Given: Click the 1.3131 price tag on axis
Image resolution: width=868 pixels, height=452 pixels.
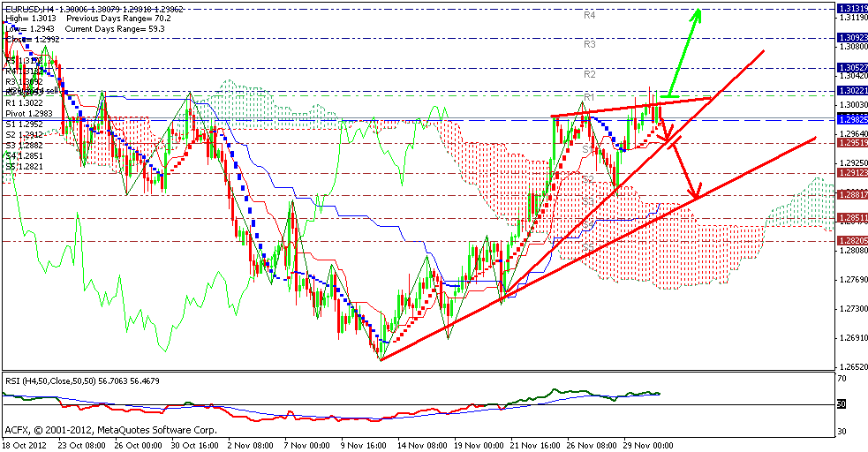Looking at the screenshot, I should pyautogui.click(x=851, y=7).
